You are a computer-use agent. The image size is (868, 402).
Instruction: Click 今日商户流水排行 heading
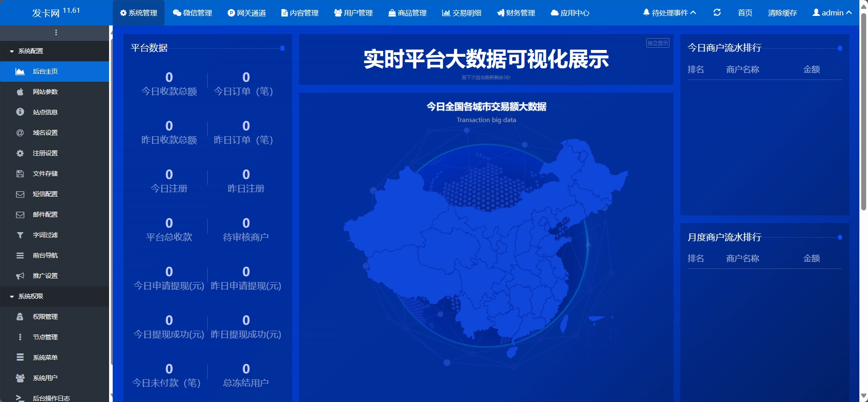[x=724, y=48]
